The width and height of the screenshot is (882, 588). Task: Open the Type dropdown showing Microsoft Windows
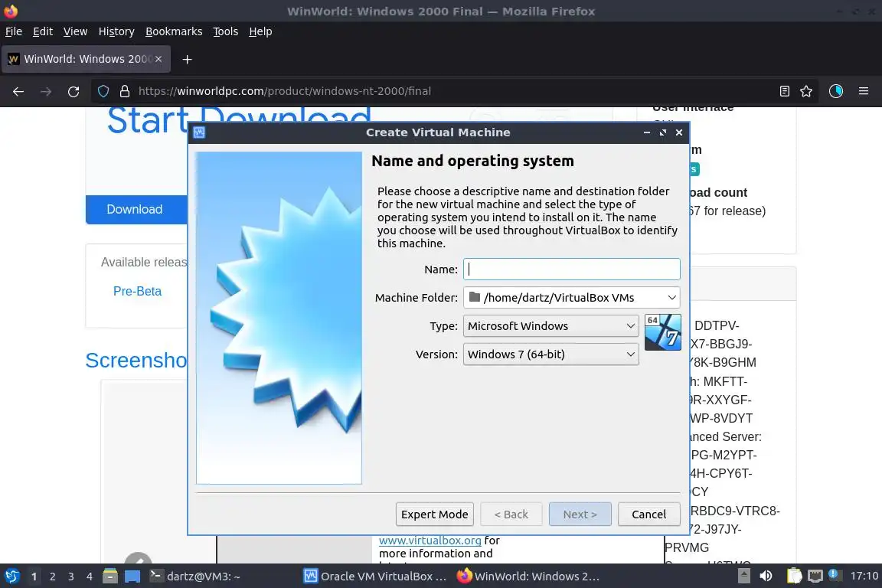click(550, 326)
